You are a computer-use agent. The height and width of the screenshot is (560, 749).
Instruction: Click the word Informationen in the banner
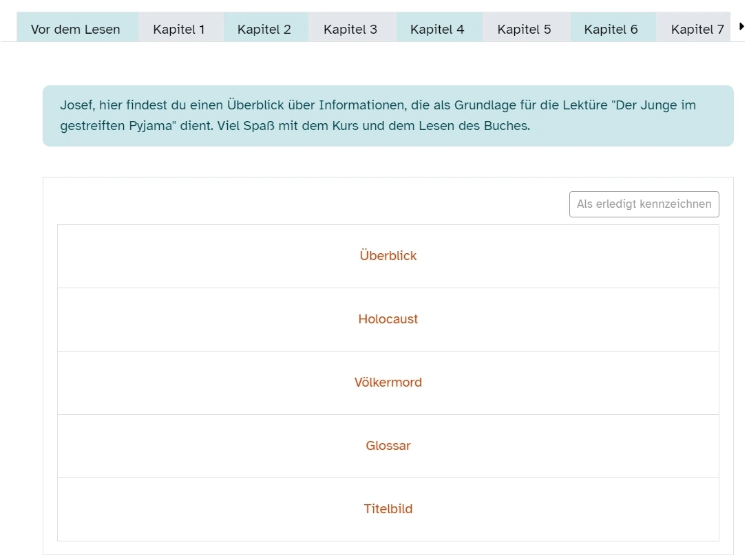tap(361, 105)
